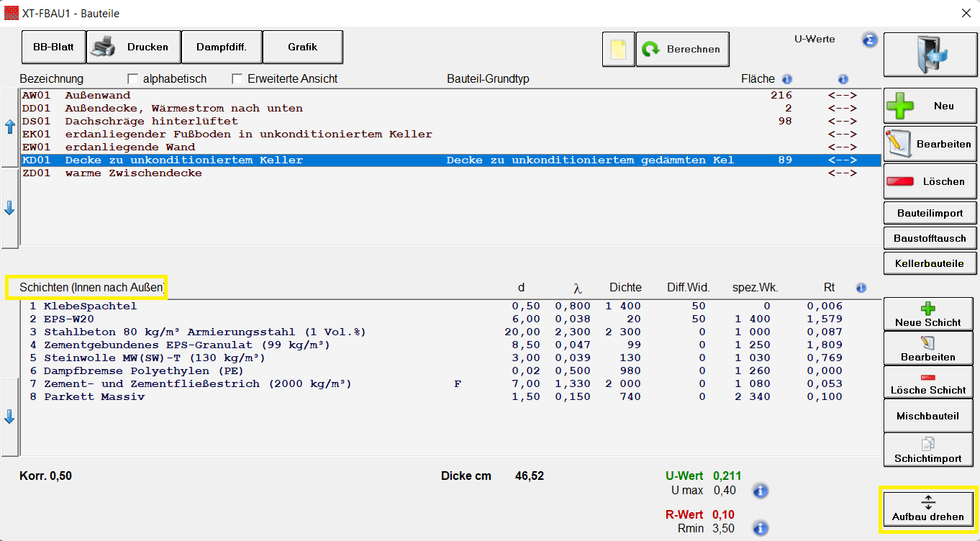Click Berechnen with green refresh arrow

(682, 50)
